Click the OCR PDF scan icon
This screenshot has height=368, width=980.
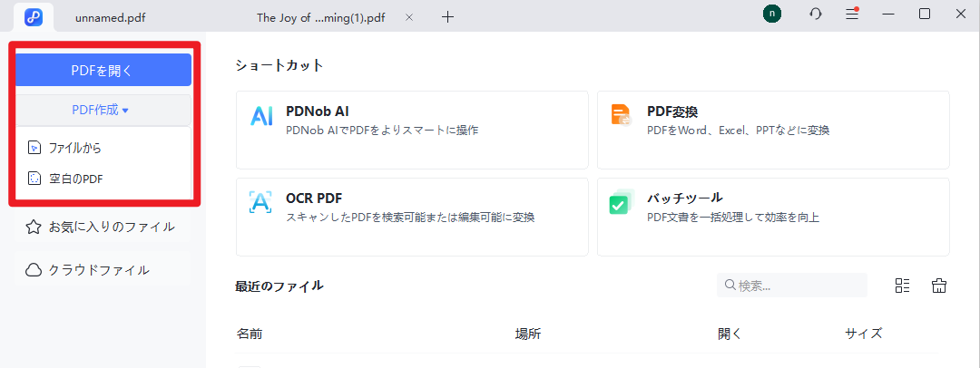[260, 202]
